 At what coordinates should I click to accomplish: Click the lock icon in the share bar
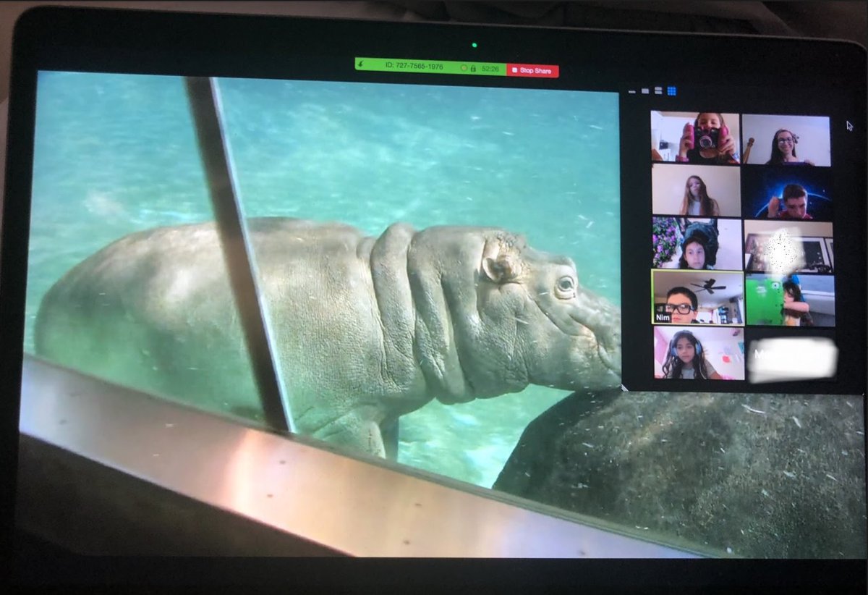[473, 68]
